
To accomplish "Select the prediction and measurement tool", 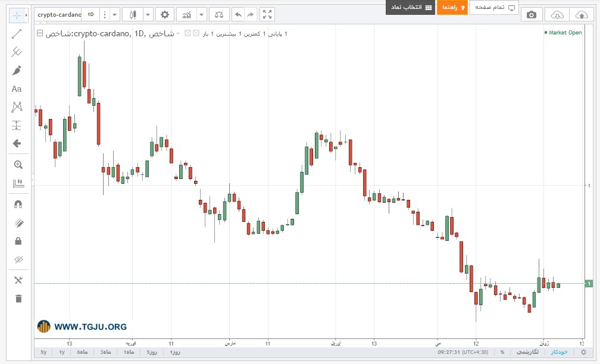I will click(x=17, y=125).
